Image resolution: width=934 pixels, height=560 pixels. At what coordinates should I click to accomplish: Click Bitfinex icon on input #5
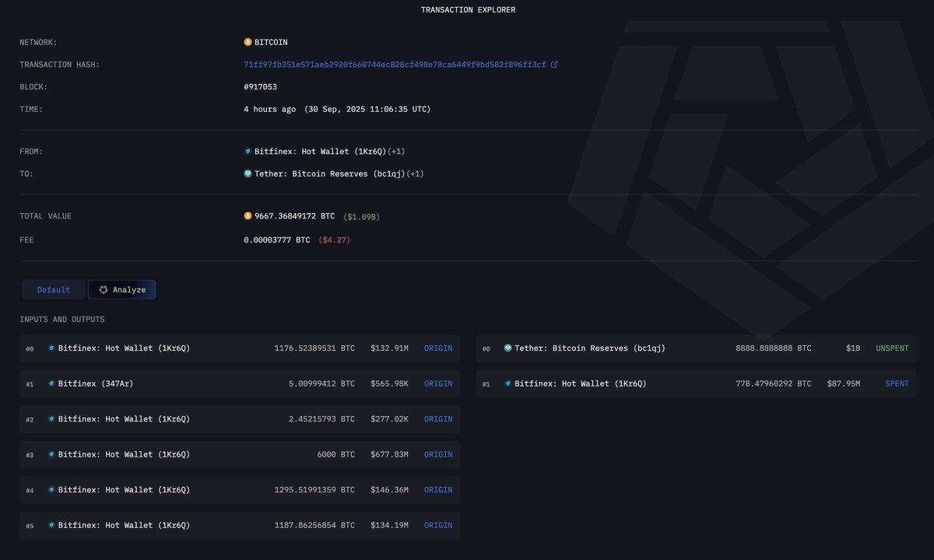pos(51,525)
